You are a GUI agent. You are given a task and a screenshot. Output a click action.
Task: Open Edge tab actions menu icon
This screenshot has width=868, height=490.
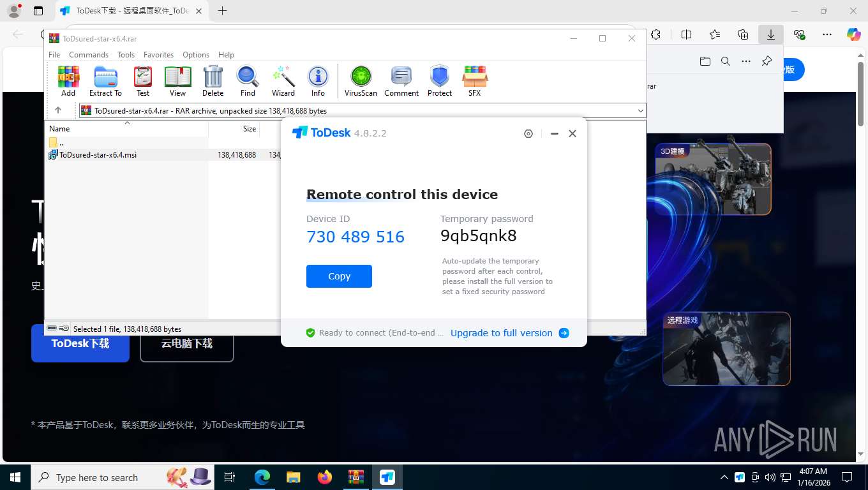click(x=38, y=11)
